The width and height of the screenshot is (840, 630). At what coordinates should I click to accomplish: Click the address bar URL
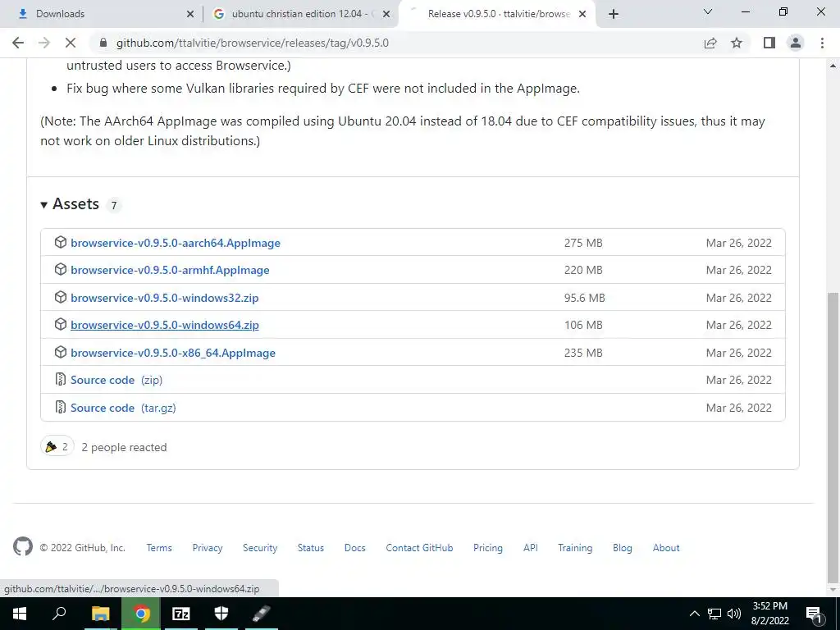coord(253,43)
